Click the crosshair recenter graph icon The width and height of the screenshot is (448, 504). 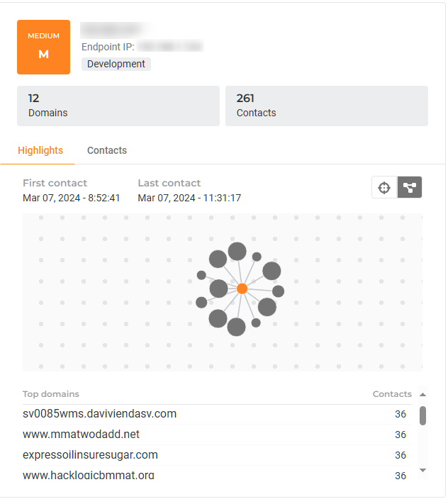point(384,188)
